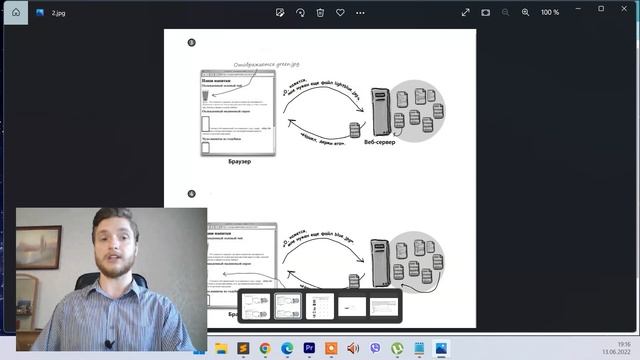This screenshot has width=640, height=360.
Task: Enter full screen with the expand arrows
Action: [466, 12]
